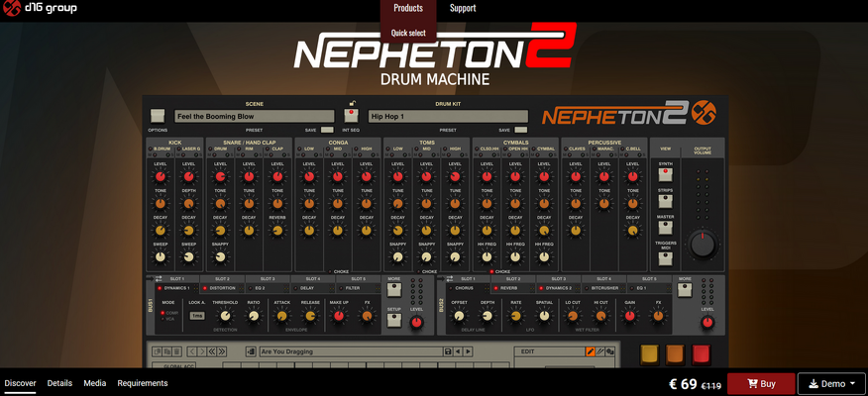The image size is (868, 396).
Task: Click the BUS1 THRESHOLD knob
Action: tap(225, 316)
